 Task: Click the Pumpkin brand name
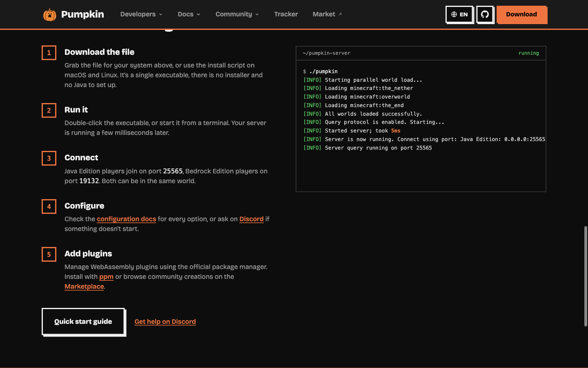(x=82, y=14)
